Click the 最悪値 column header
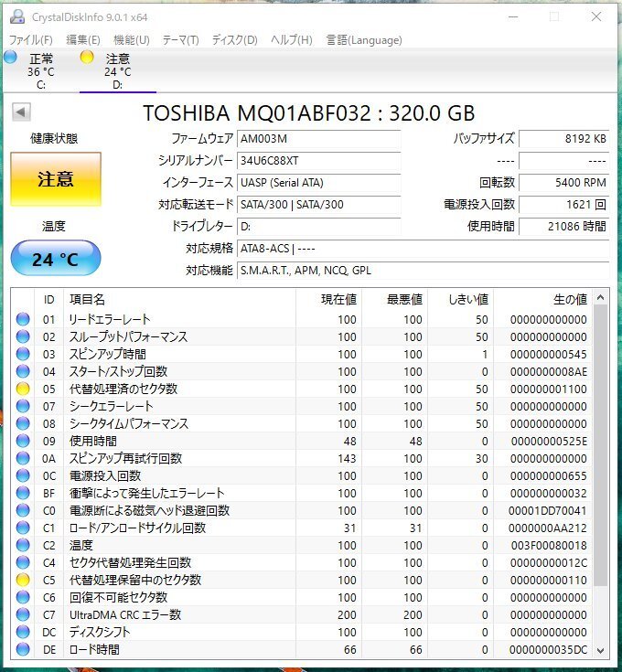622x672 pixels. coord(395,299)
